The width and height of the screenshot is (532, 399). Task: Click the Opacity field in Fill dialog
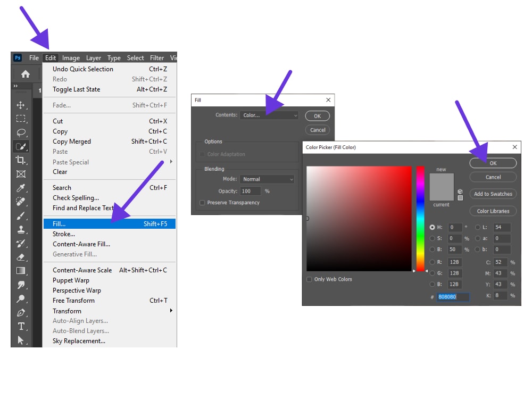click(x=251, y=191)
